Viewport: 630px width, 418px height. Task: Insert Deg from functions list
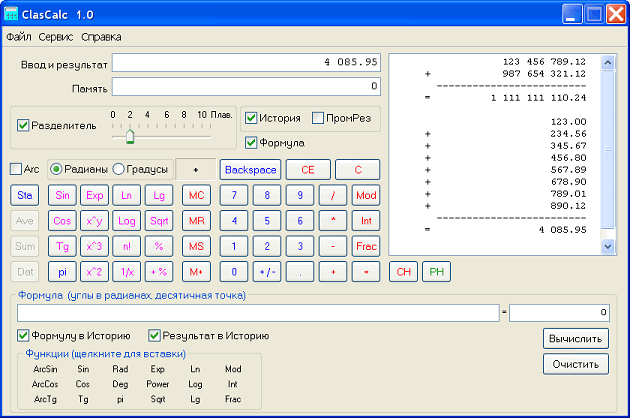[120, 384]
